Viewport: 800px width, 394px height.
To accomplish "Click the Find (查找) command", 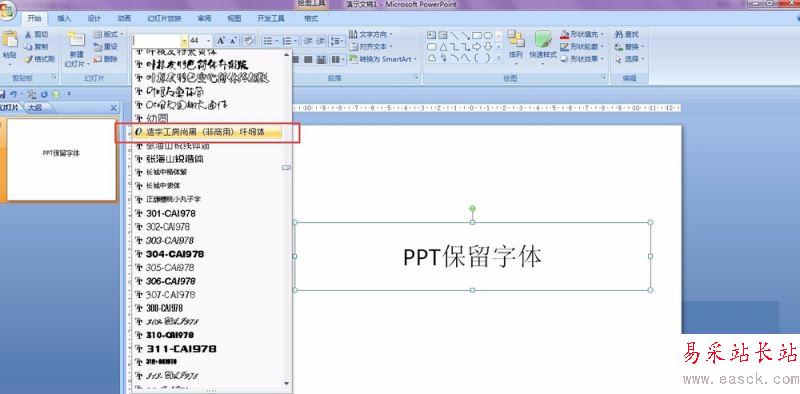I will click(x=628, y=34).
